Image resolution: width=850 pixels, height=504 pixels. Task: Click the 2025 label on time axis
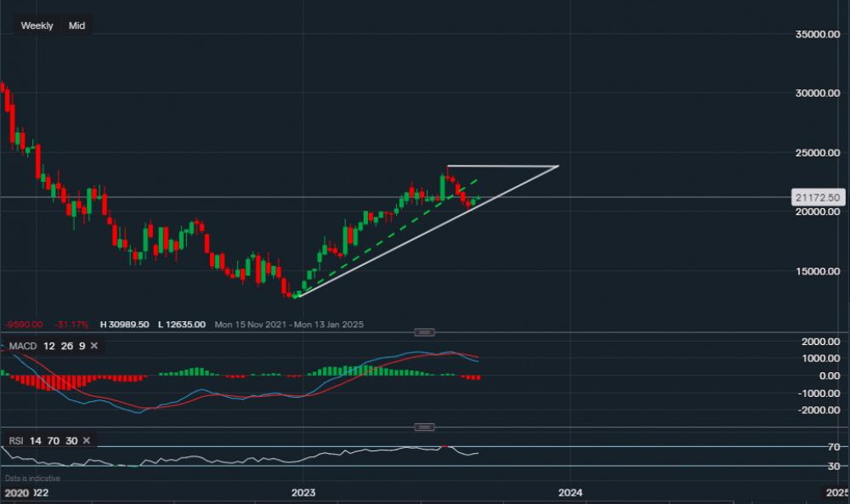836,492
